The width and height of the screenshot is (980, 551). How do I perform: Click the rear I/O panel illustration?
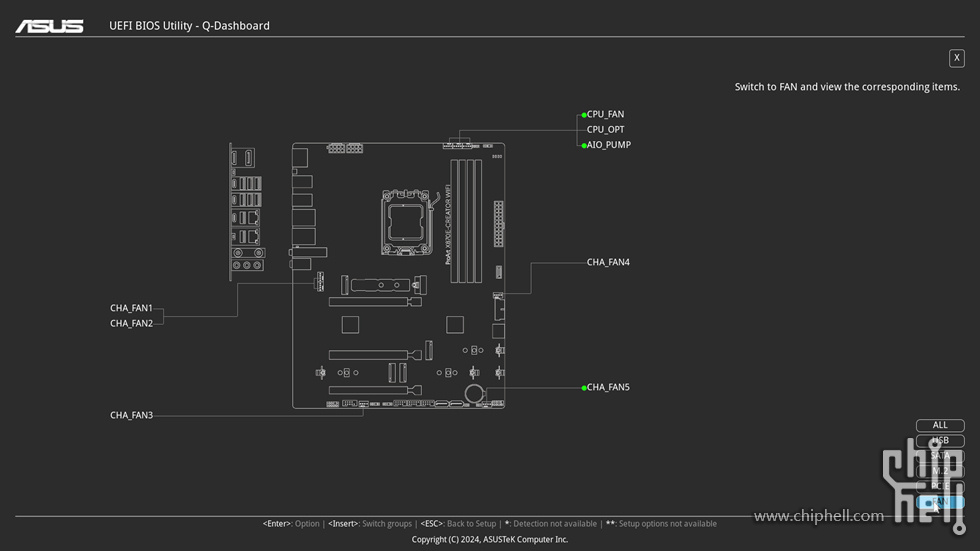pyautogui.click(x=247, y=212)
